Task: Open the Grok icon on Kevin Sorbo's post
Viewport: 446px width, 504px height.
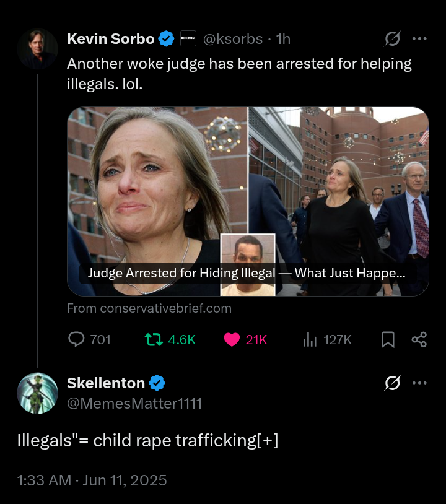Action: 392,39
